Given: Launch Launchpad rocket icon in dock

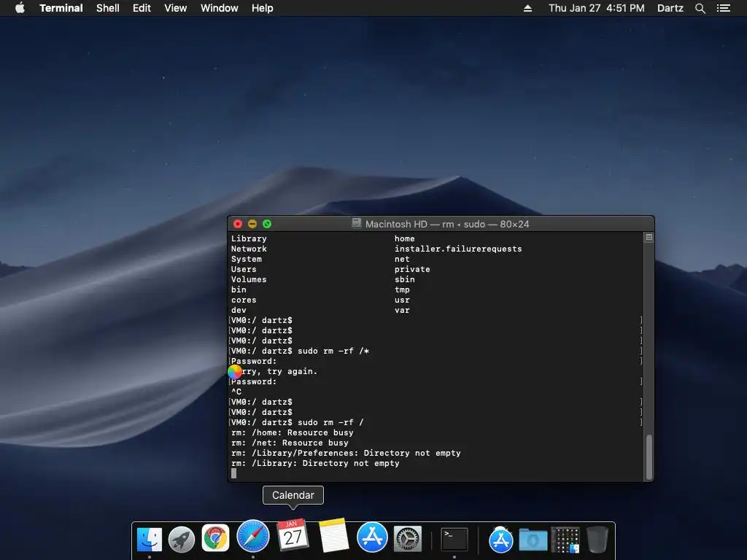Looking at the screenshot, I should [x=182, y=539].
